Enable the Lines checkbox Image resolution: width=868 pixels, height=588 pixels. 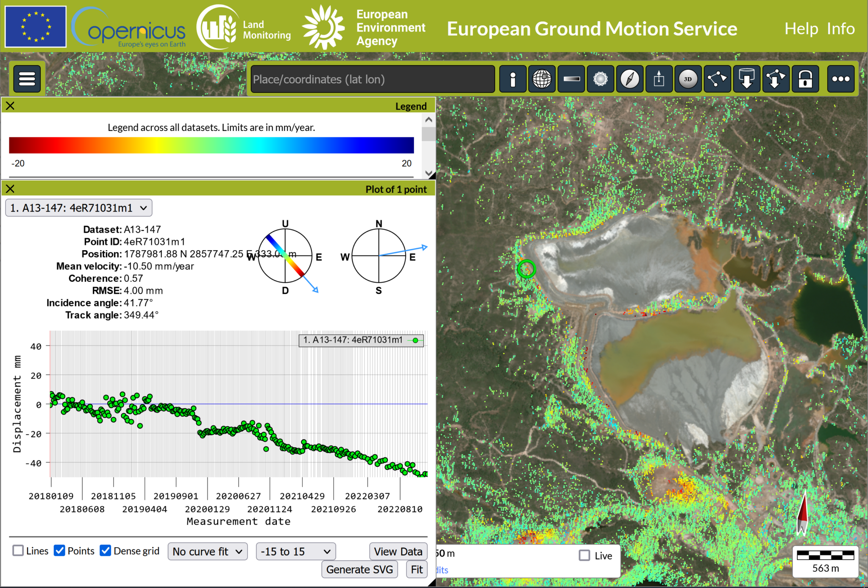[x=18, y=551]
